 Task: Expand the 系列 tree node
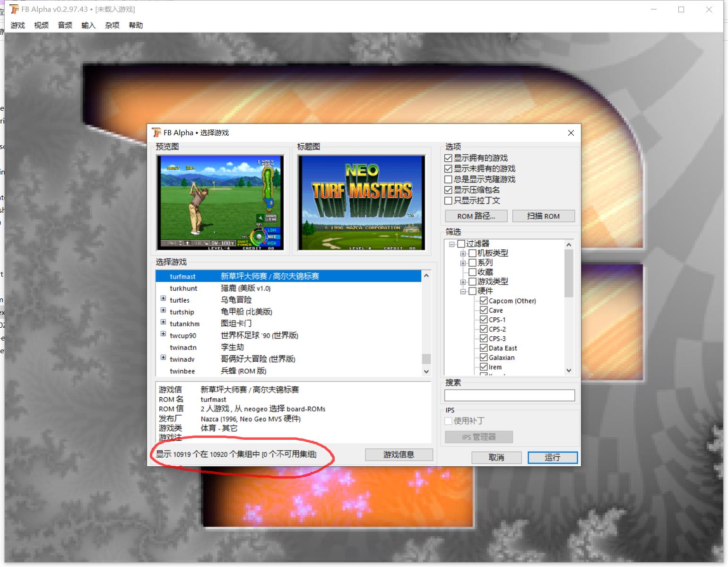(463, 263)
